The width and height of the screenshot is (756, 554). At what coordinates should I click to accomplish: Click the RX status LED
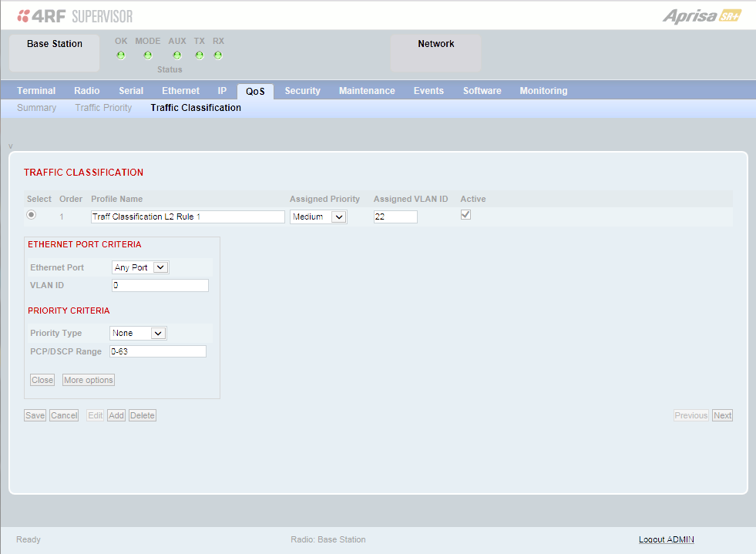218,55
